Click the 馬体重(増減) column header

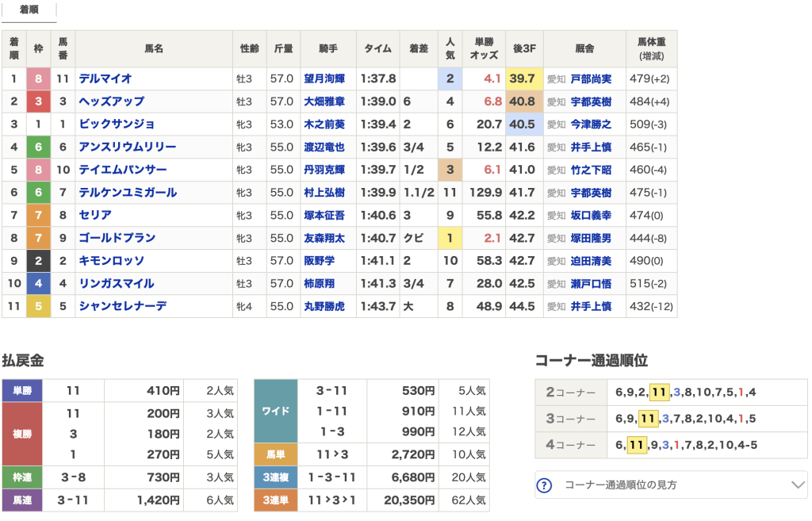652,48
